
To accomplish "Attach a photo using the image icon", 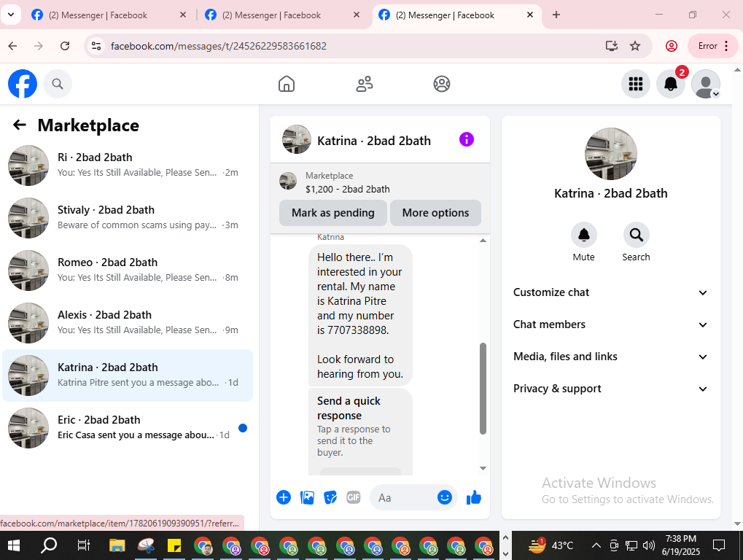I will click(x=307, y=497).
